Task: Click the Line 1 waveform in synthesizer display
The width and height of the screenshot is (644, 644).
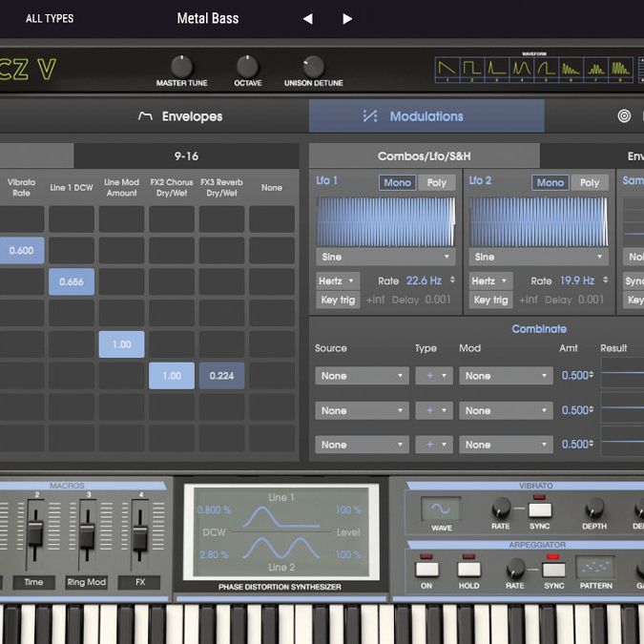Action: (280, 517)
